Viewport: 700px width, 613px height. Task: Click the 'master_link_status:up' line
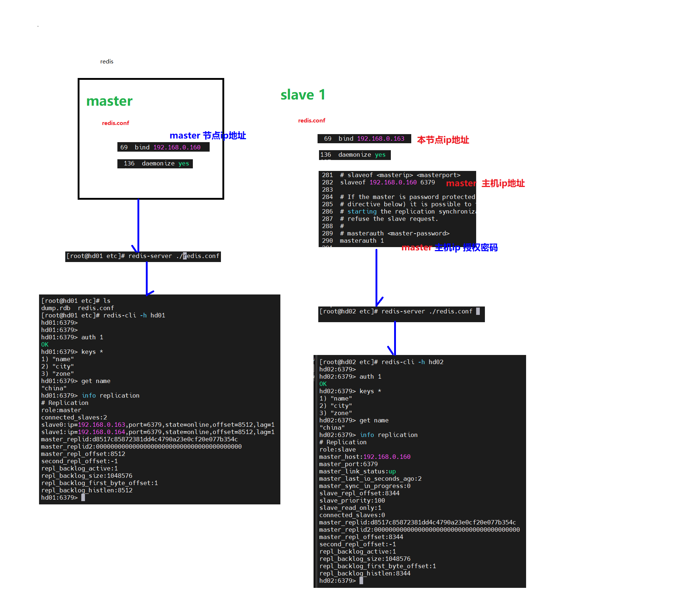click(357, 472)
